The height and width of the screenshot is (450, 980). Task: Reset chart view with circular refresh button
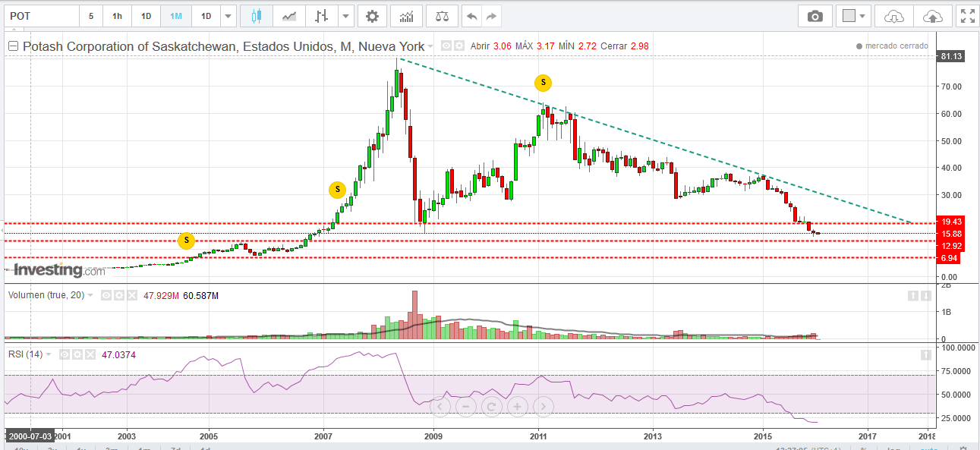[491, 407]
